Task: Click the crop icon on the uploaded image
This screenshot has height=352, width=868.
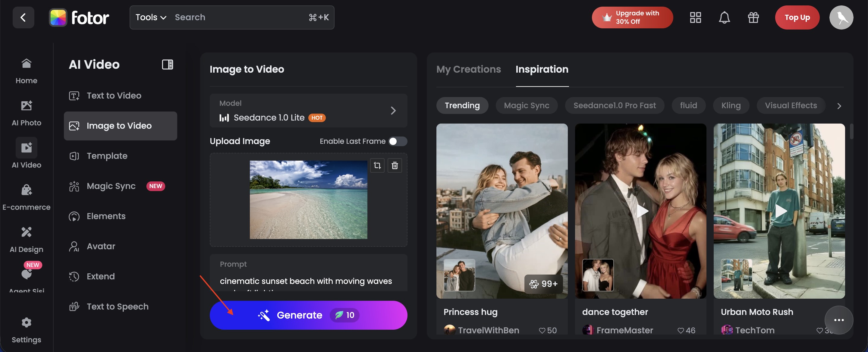Action: pos(377,165)
